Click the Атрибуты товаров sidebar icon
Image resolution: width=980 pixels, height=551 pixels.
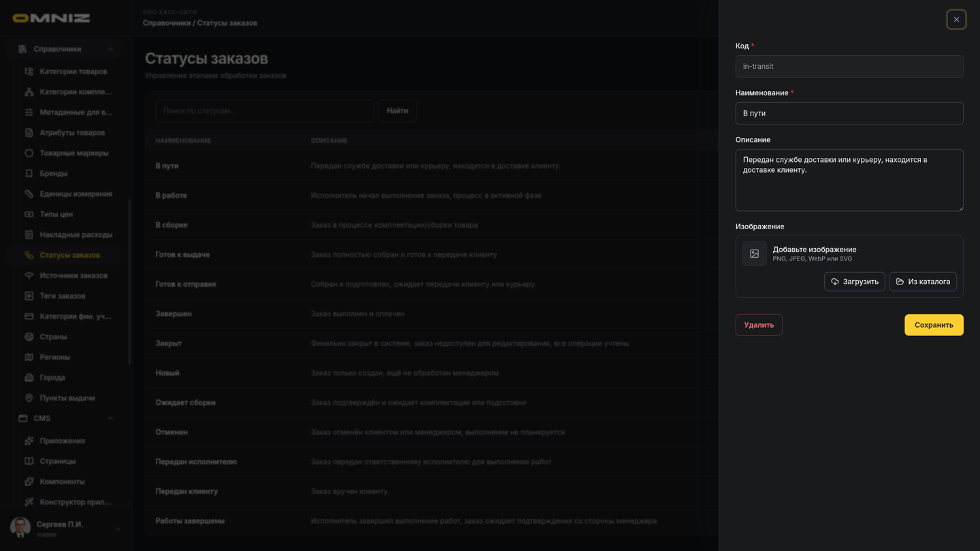click(x=29, y=133)
